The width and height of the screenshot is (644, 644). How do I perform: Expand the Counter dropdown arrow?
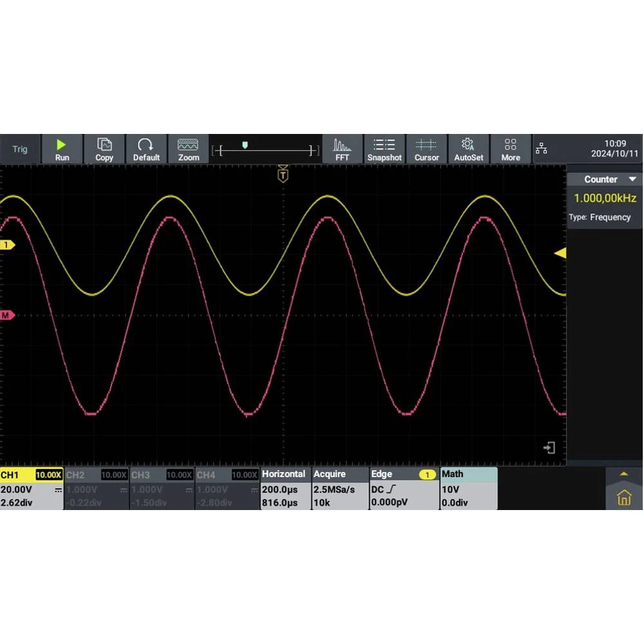point(632,180)
